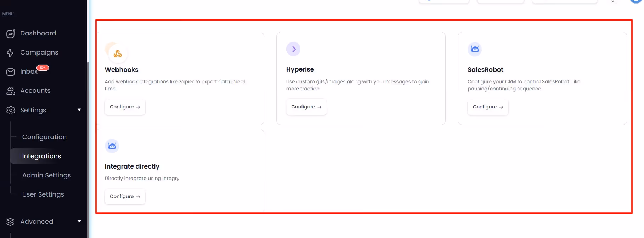
Task: Click the MENU sidebar heading
Action: point(8,14)
